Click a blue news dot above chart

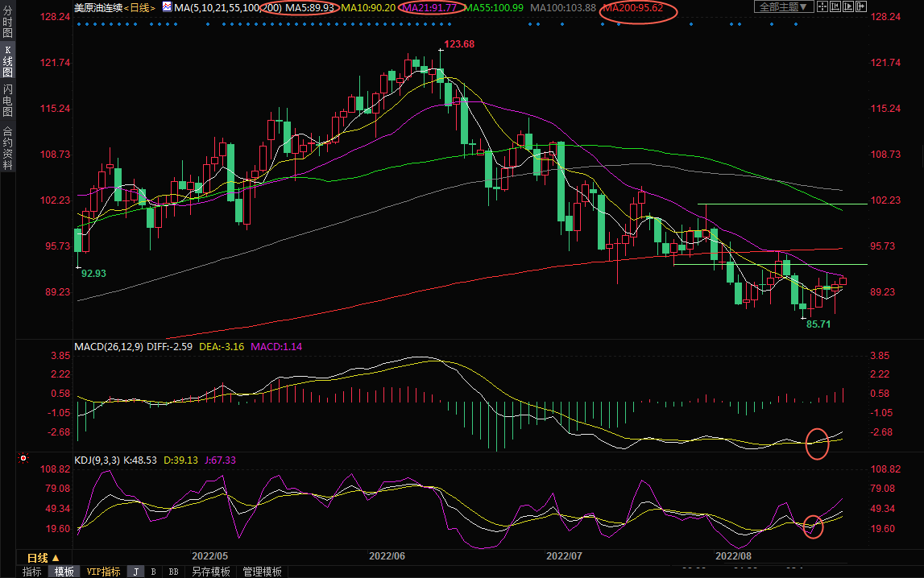coord(79,24)
